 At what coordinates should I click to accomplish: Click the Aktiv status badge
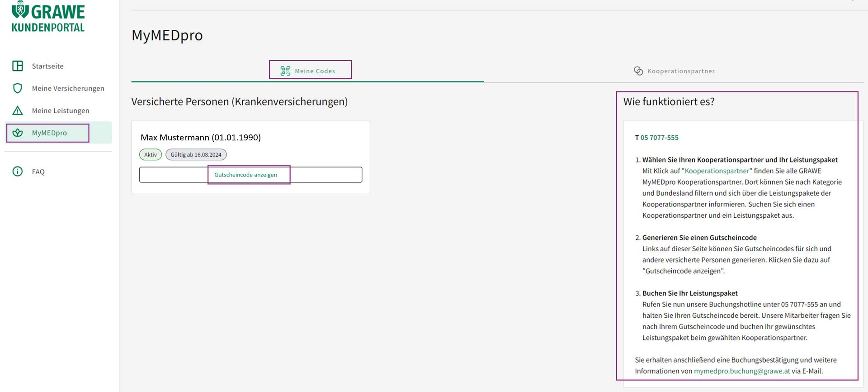tap(151, 155)
